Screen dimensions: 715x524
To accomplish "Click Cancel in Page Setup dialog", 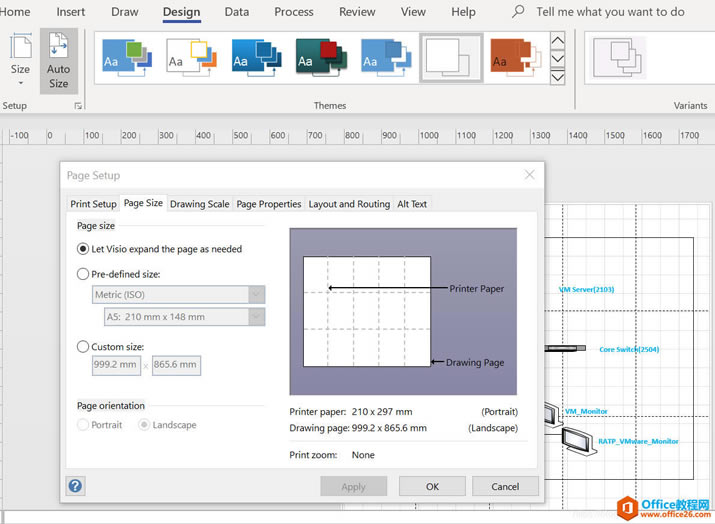I will click(x=504, y=486).
